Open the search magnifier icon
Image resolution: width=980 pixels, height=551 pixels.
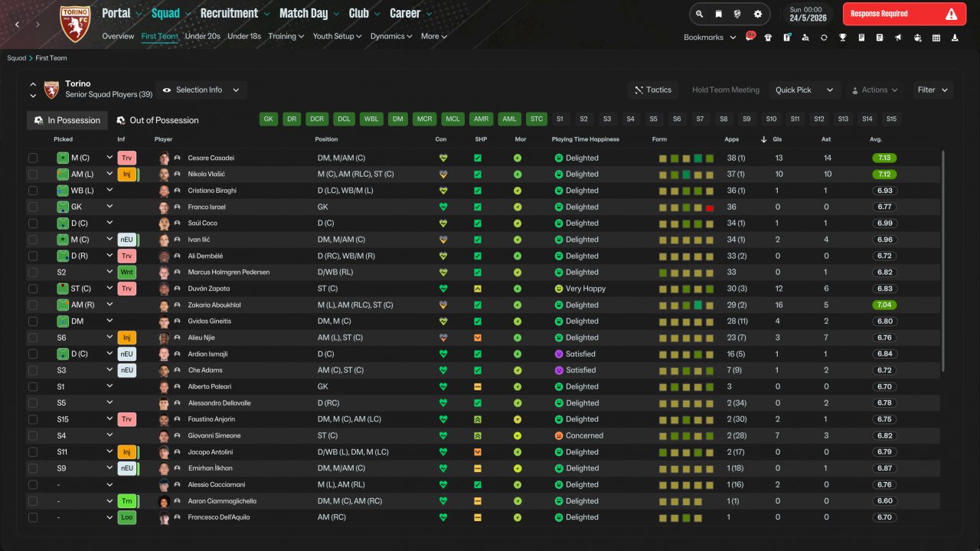[699, 14]
